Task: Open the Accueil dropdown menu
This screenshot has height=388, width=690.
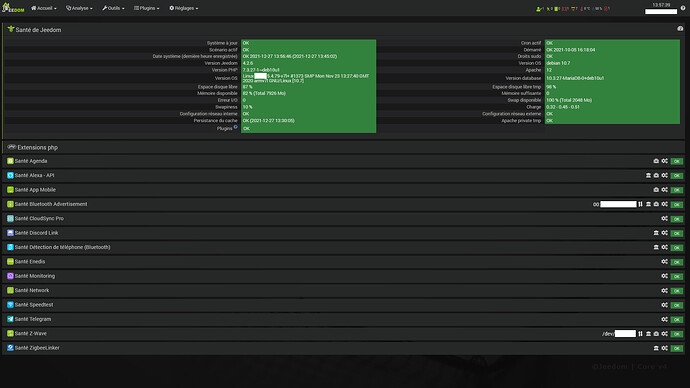Action: pos(44,8)
